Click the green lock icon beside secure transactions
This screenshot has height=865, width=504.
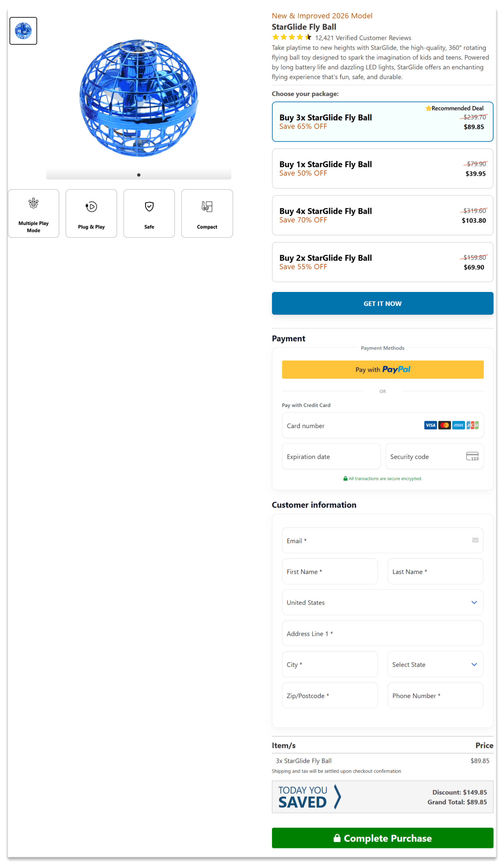345,478
